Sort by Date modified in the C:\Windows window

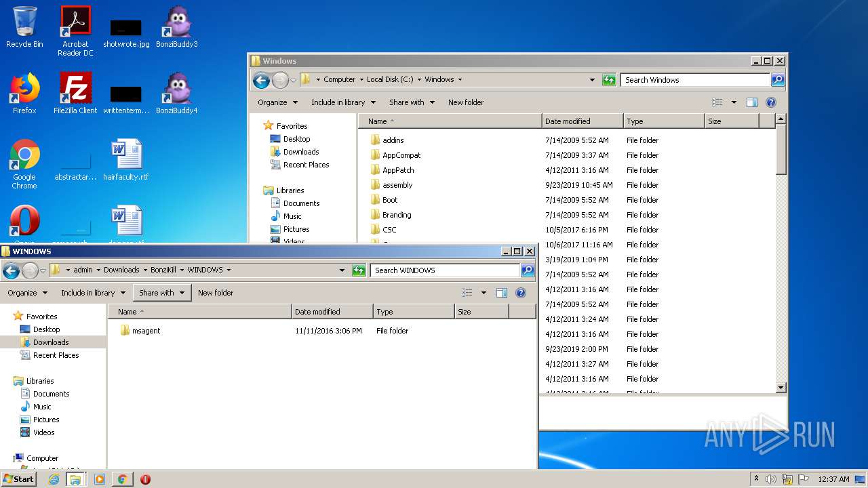(583, 121)
